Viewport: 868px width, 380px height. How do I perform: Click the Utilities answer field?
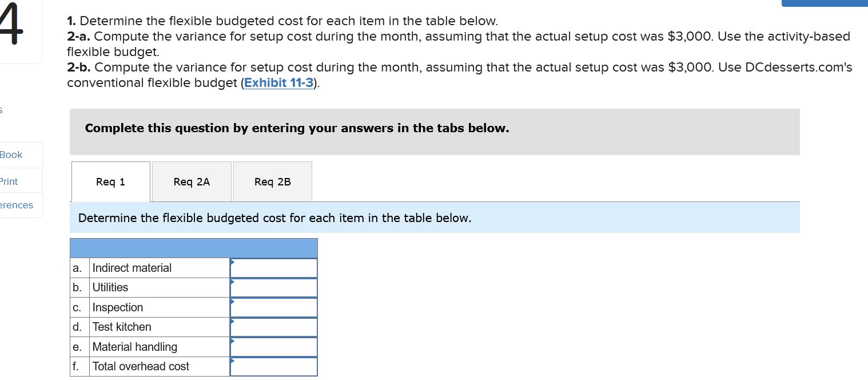tap(273, 287)
